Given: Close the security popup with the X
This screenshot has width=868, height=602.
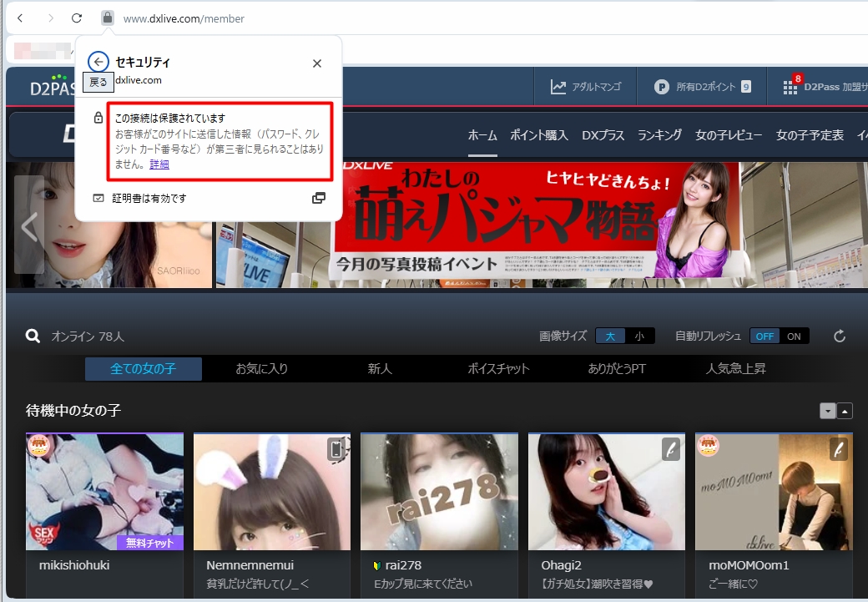Looking at the screenshot, I should click(317, 63).
